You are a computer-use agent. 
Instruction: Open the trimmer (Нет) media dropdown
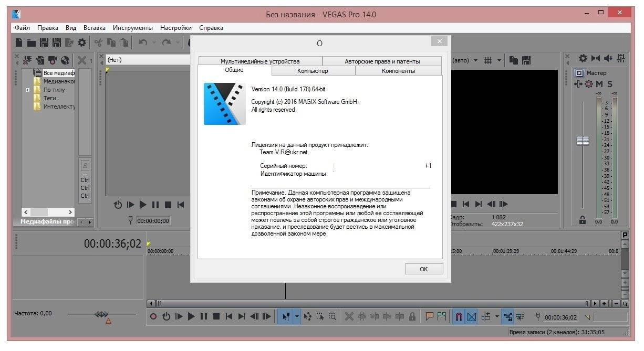(x=147, y=60)
